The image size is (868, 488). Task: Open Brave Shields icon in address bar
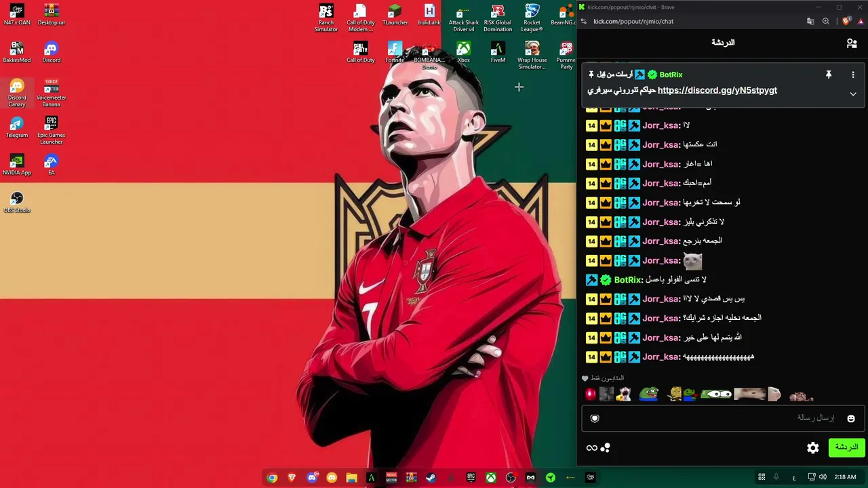846,21
